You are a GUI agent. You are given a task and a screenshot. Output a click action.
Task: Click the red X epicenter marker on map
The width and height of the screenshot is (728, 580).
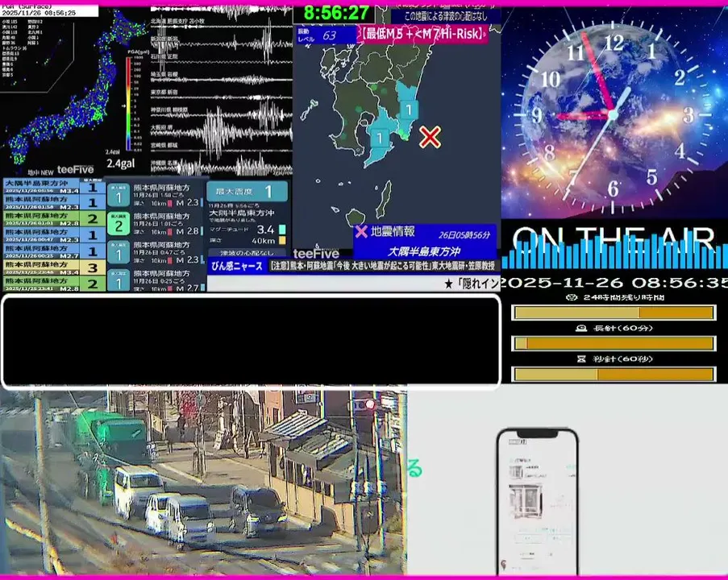coord(430,137)
